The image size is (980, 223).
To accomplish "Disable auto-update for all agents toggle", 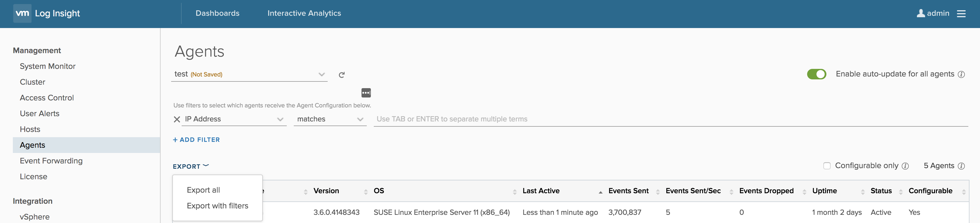I will tap(816, 74).
